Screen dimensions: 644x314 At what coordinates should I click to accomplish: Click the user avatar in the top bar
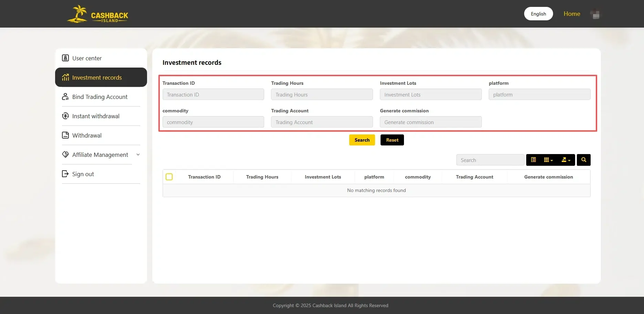point(595,14)
